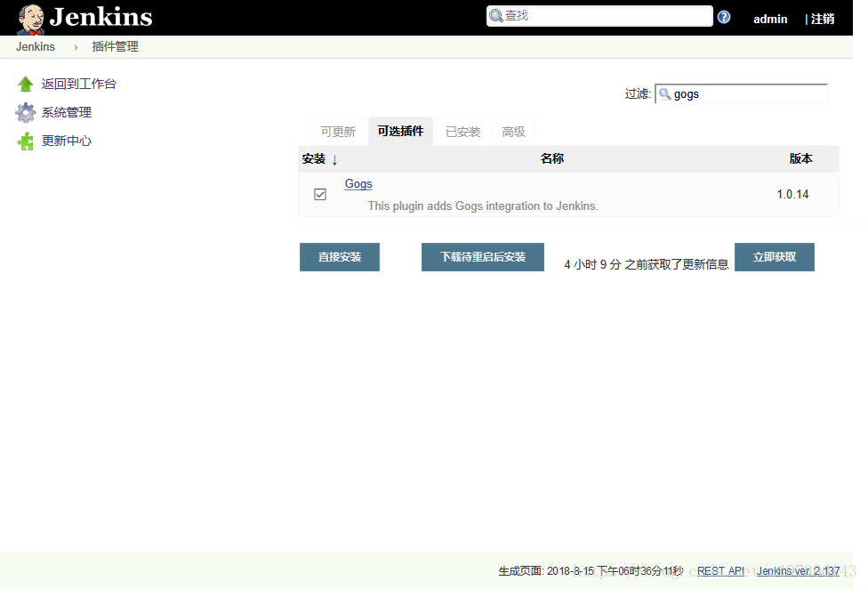Go to the 高级 tab
Viewport: 868px width, 589px height.
click(x=513, y=132)
